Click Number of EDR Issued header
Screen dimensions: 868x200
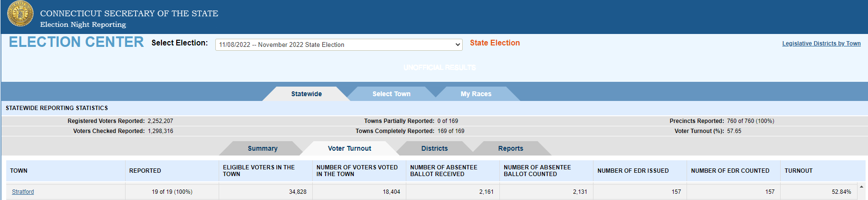tap(633, 171)
